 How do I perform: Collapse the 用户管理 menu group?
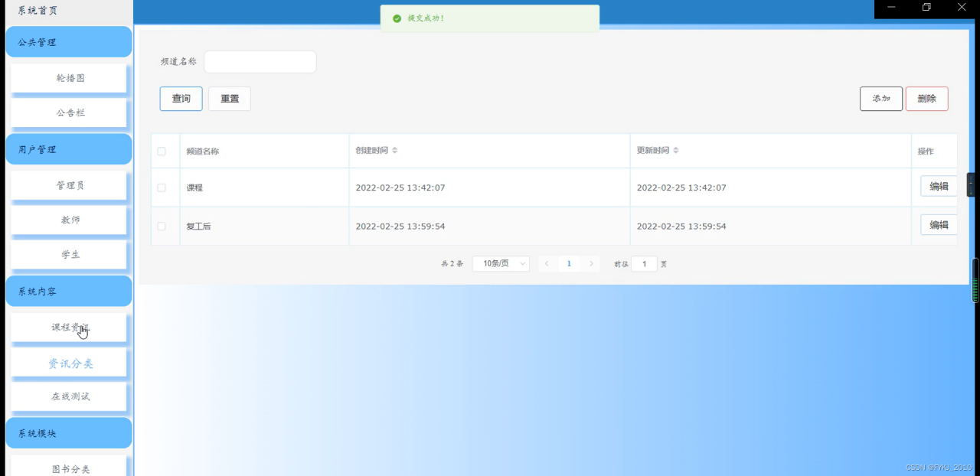click(x=69, y=149)
